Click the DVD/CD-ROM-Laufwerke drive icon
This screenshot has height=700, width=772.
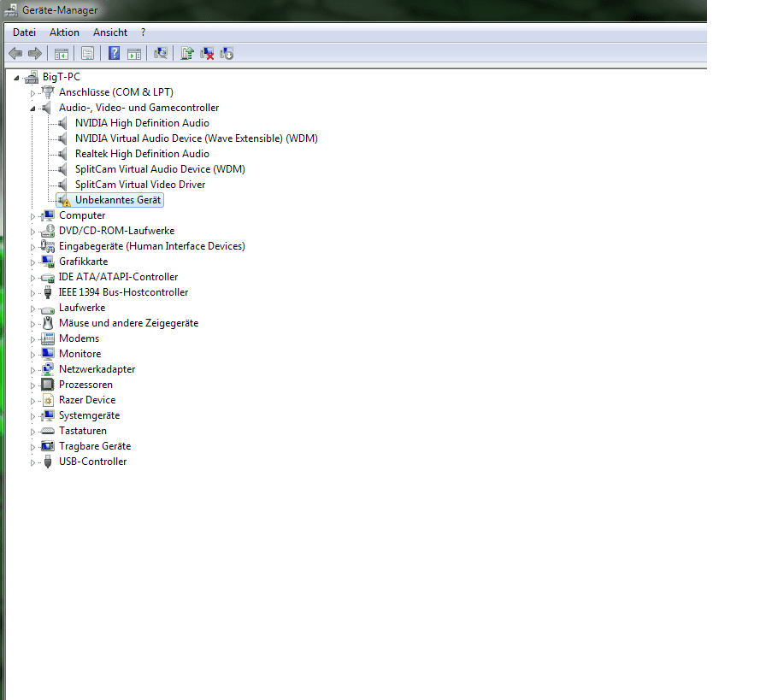48,231
